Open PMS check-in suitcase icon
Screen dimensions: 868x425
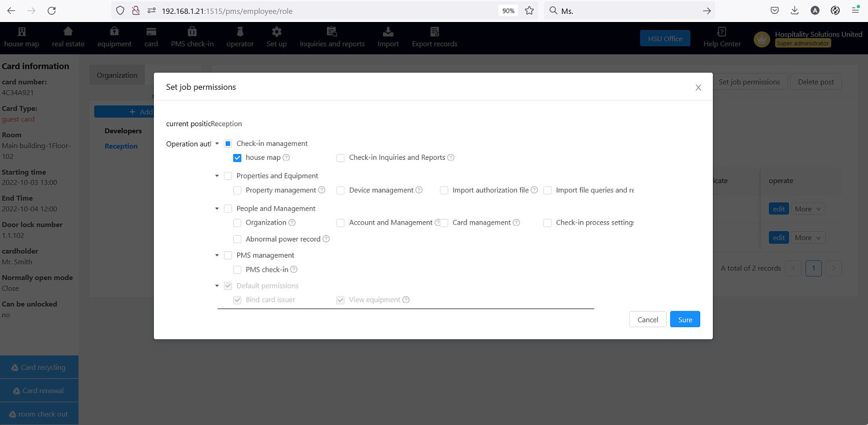(x=192, y=32)
